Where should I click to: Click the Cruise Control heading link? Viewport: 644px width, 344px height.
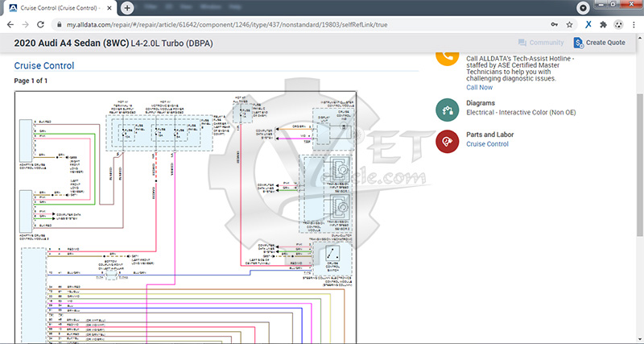pos(44,66)
